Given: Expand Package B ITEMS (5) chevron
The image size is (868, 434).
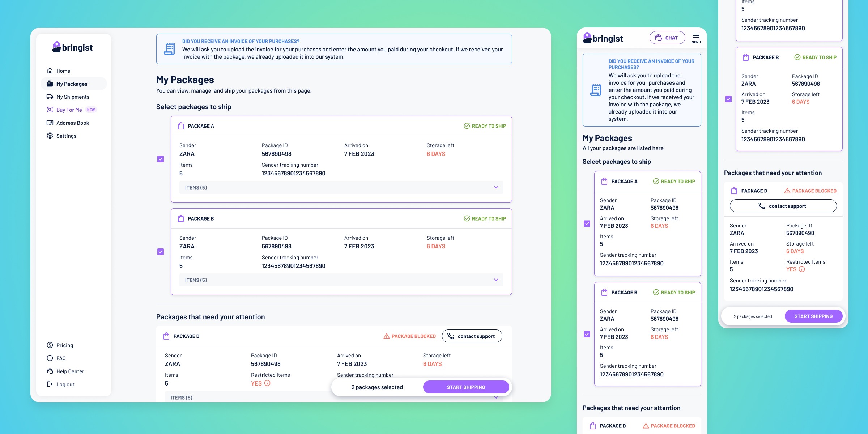Looking at the screenshot, I should tap(496, 280).
